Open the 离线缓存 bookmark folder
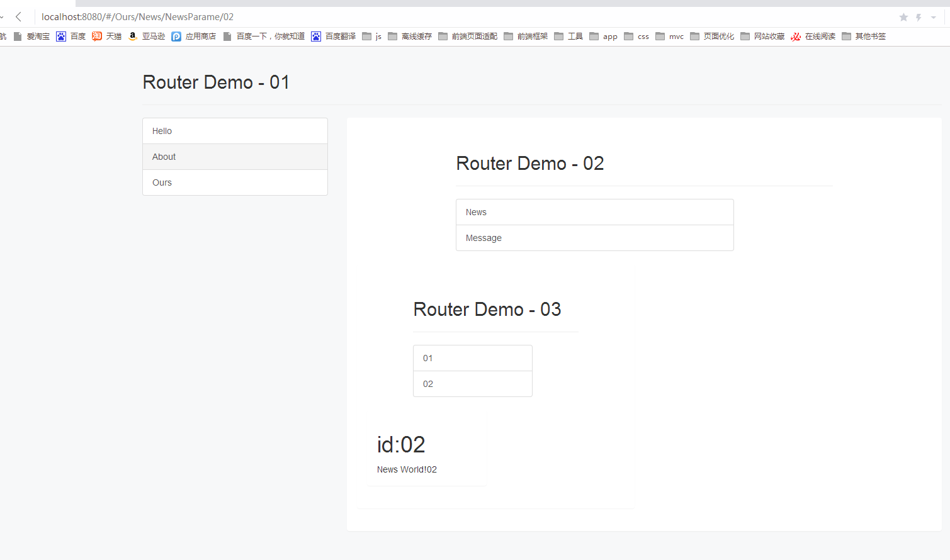The height and width of the screenshot is (560, 950). 410,36
